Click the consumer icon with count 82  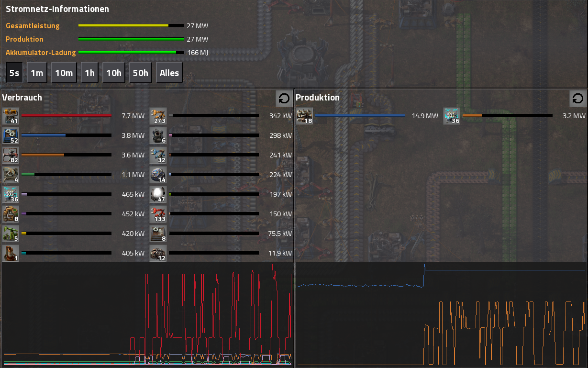point(11,155)
